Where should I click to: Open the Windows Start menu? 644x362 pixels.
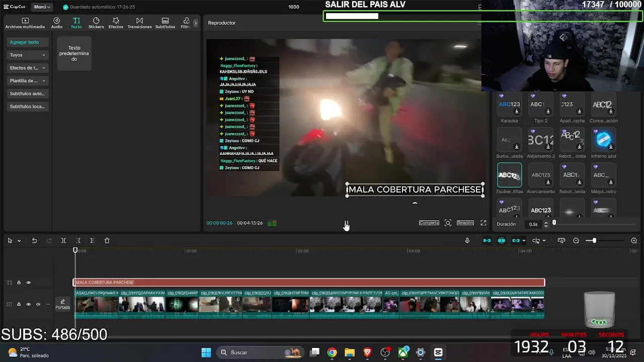point(206,352)
